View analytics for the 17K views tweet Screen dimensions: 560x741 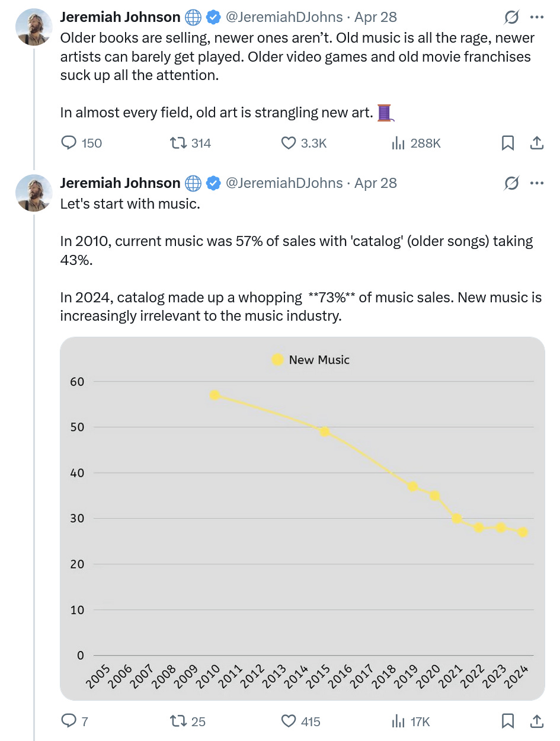coord(398,721)
